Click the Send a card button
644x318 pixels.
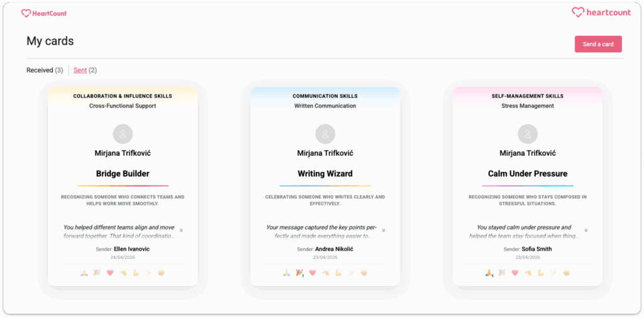click(598, 45)
